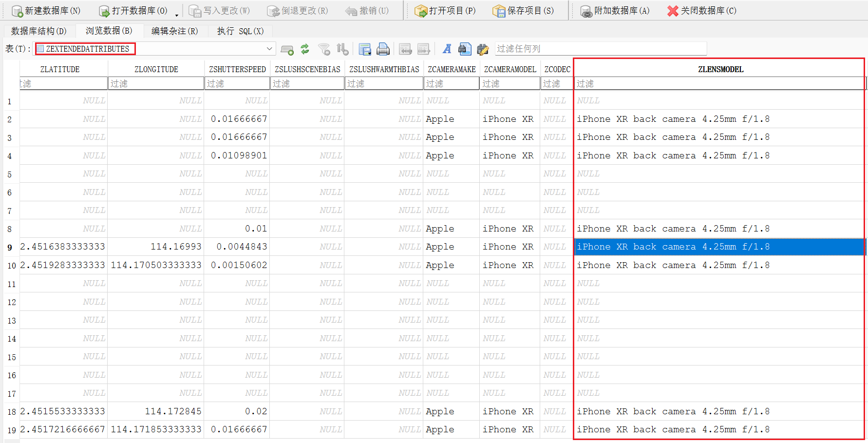This screenshot has width=868, height=443.
Task: Click the Open Database button
Action: pyautogui.click(x=133, y=11)
